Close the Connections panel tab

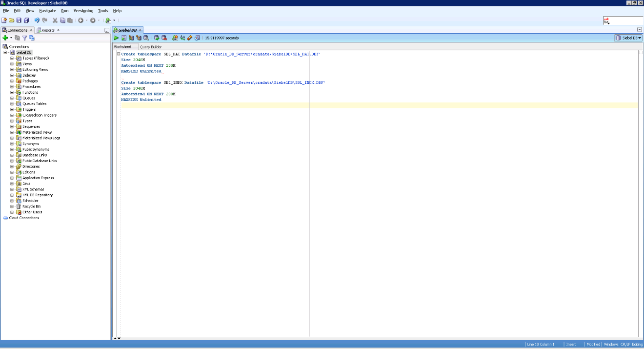tap(31, 30)
